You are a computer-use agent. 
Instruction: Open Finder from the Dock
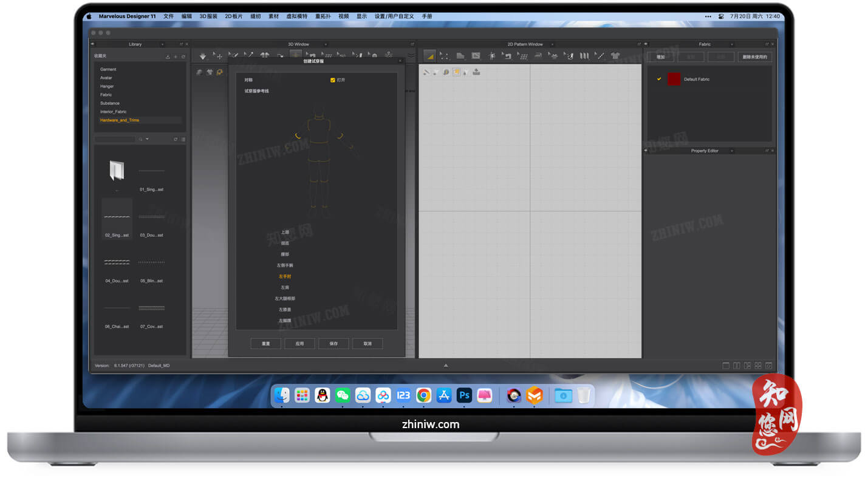point(281,395)
